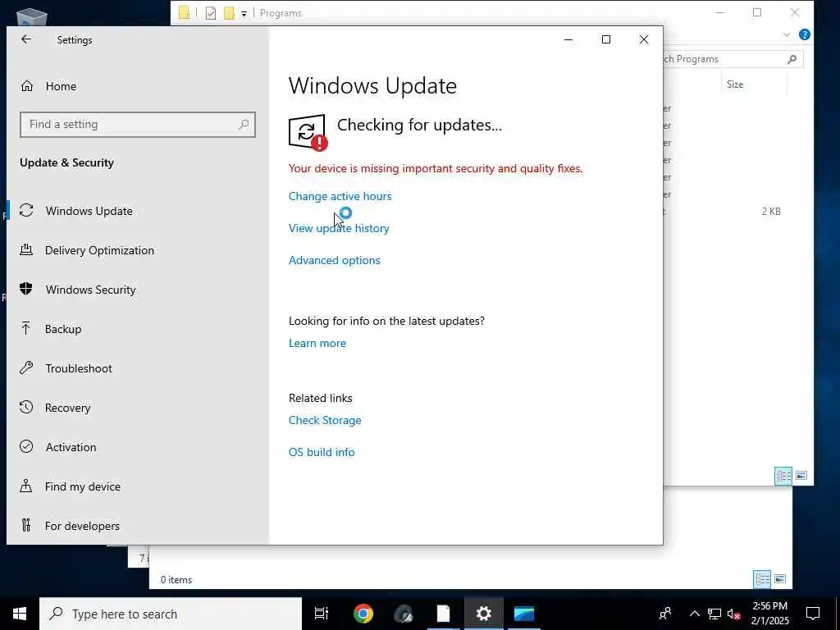Open the Check Storage link
The height and width of the screenshot is (630, 840).
325,421
